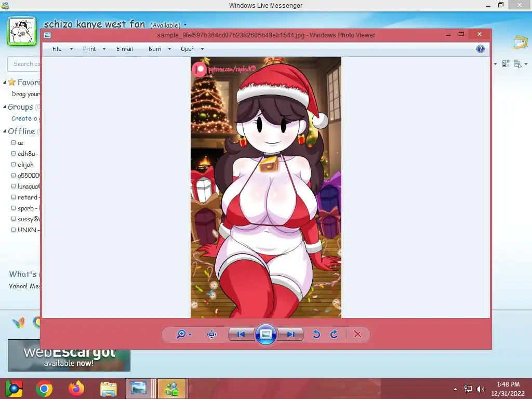Click the butterfly MSN icon in Messenger
Viewport: 532px width, 399px height.
click(19, 322)
